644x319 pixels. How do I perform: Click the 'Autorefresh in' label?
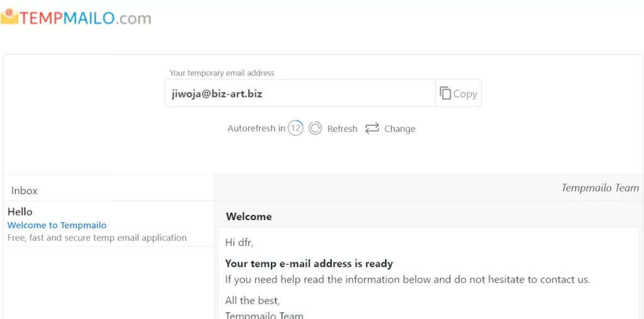click(257, 128)
